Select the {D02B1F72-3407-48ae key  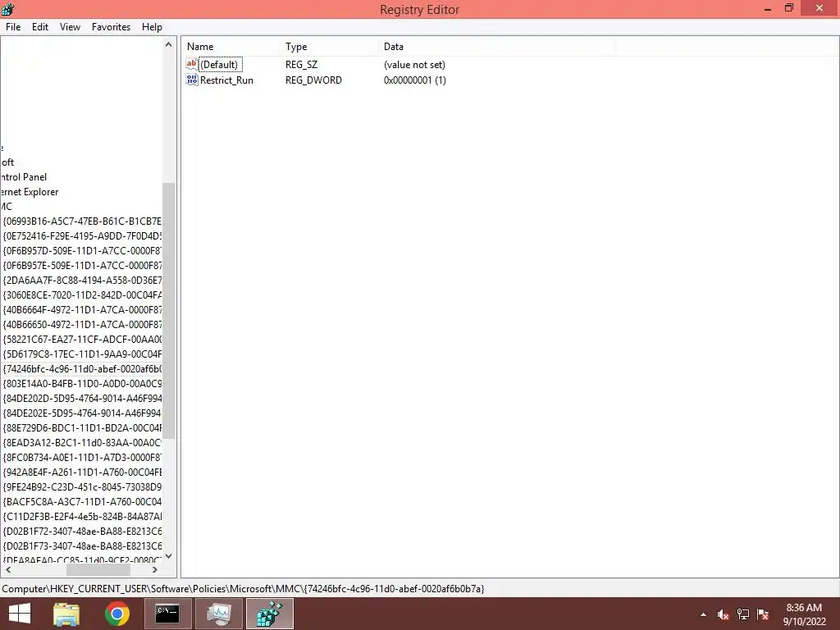pos(82,532)
